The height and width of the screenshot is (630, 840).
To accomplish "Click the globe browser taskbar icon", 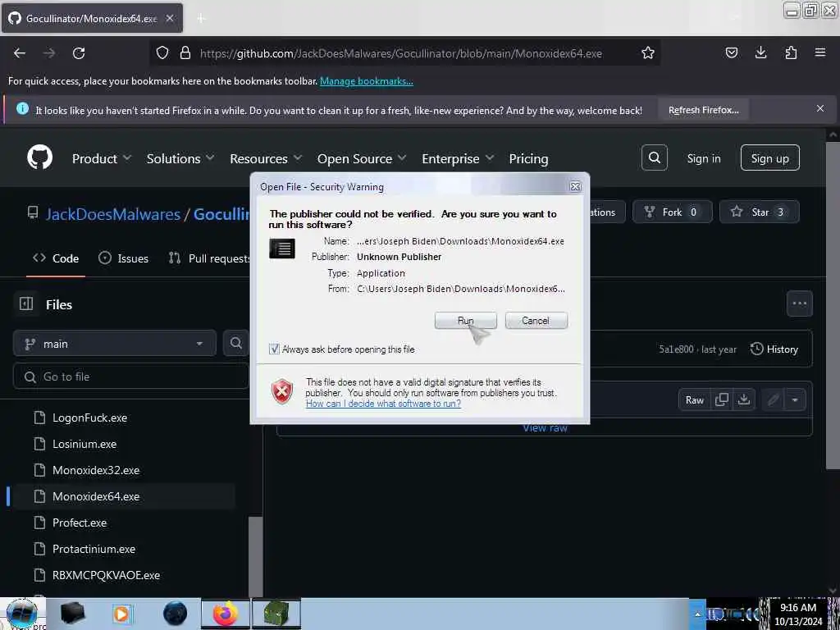I will [176, 614].
